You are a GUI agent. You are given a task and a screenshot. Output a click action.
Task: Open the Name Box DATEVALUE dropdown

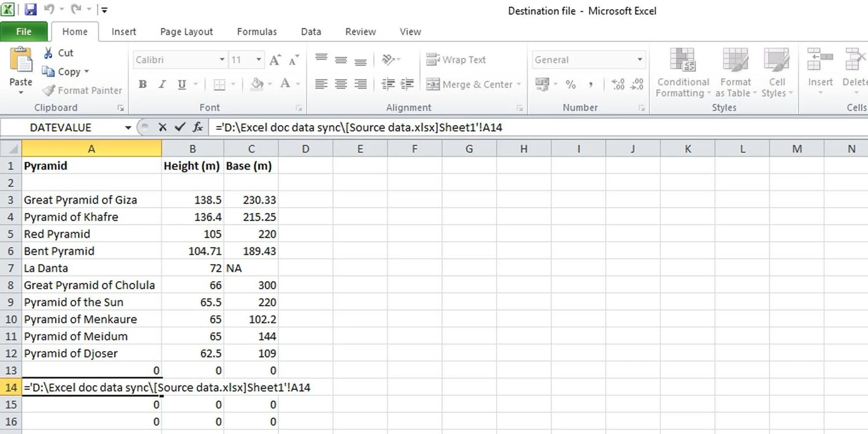[x=128, y=127]
